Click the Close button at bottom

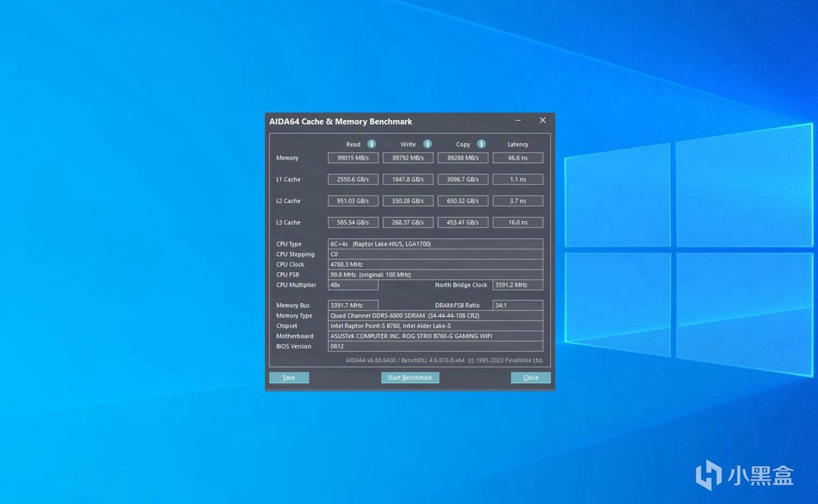[x=531, y=378]
